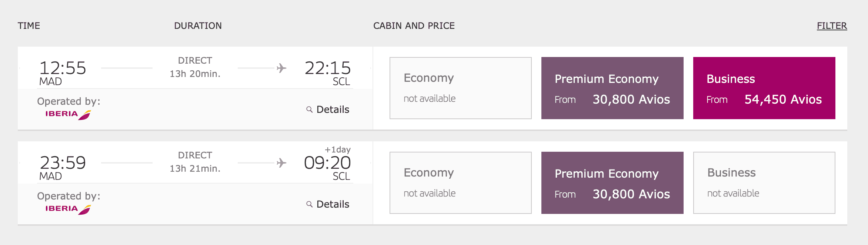The width and height of the screenshot is (868, 245).
Task: Click the 09:20 next-day SCL arrival time
Action: click(327, 163)
